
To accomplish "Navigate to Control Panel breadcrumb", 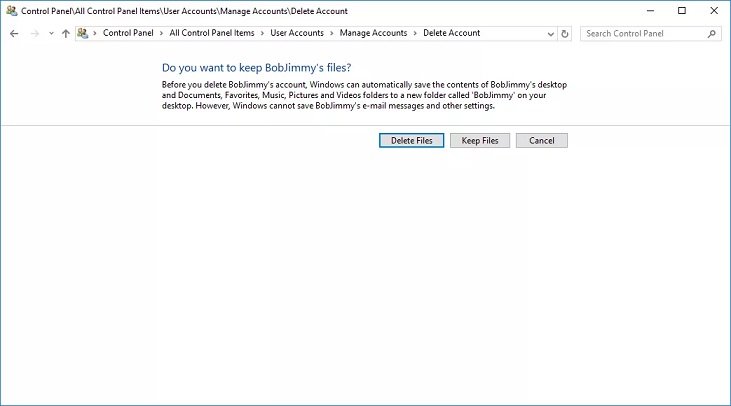I will (129, 33).
